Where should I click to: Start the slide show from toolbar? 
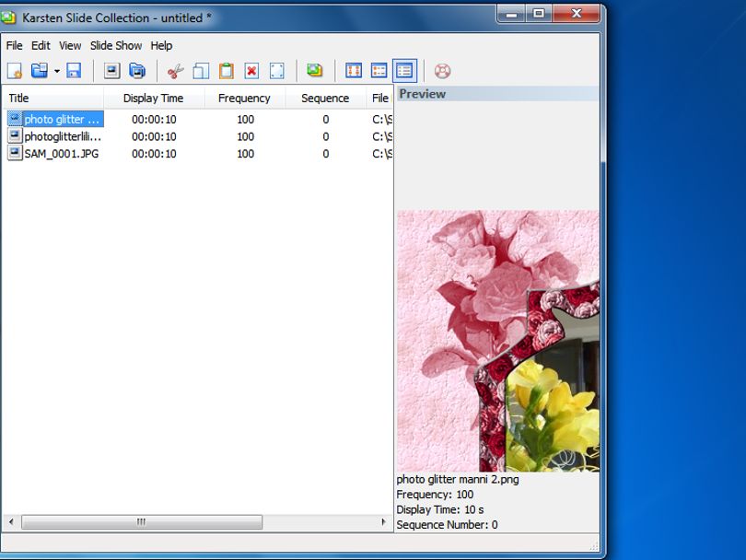[314, 71]
